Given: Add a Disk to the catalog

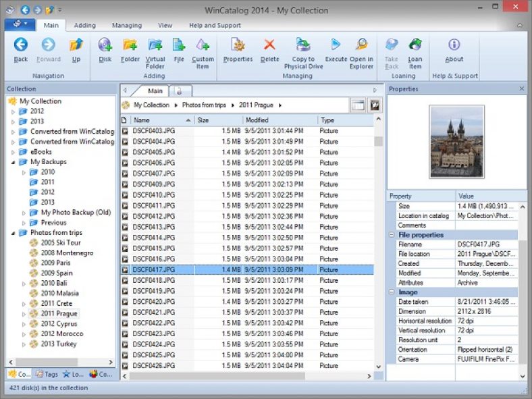Looking at the screenshot, I should click(x=105, y=46).
